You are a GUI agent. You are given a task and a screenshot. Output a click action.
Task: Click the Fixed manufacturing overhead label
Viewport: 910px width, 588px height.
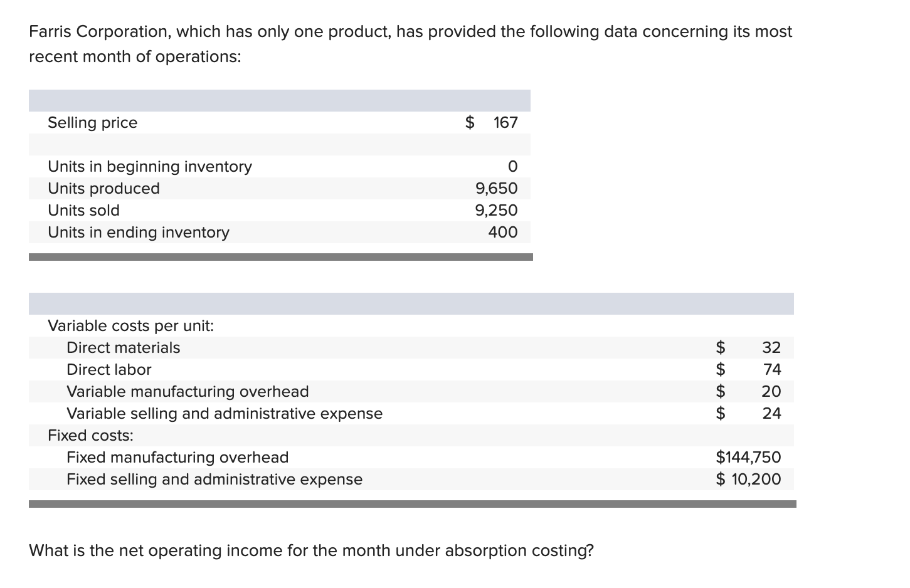(x=177, y=458)
